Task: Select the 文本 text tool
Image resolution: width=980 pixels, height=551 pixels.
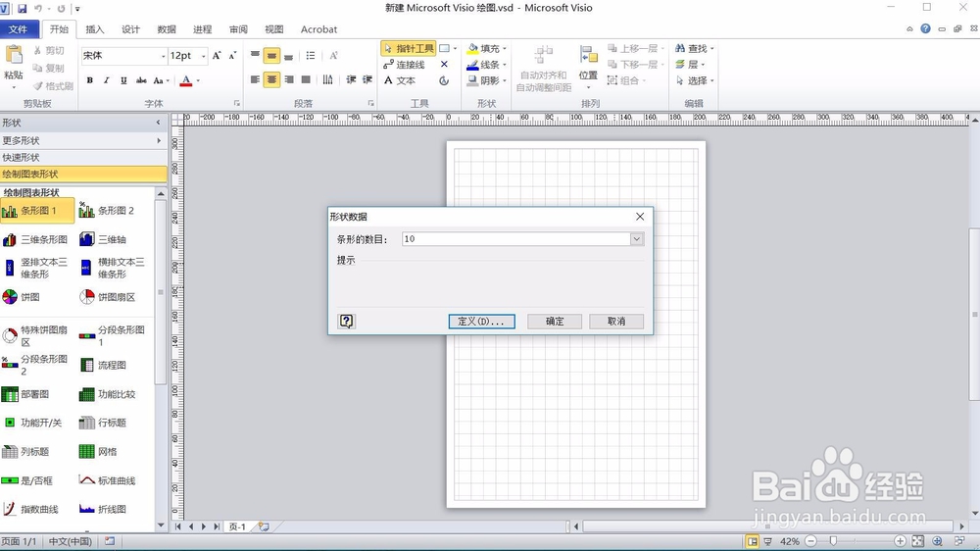Action: (x=400, y=80)
